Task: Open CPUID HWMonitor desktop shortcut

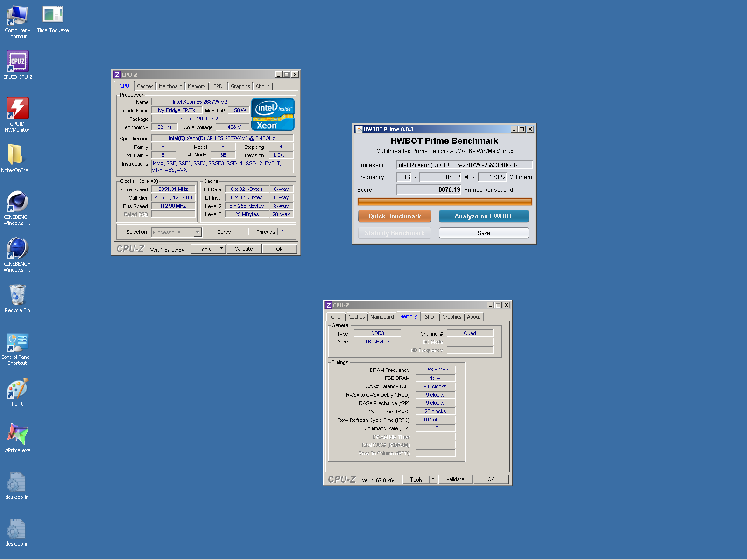Action: 17,114
